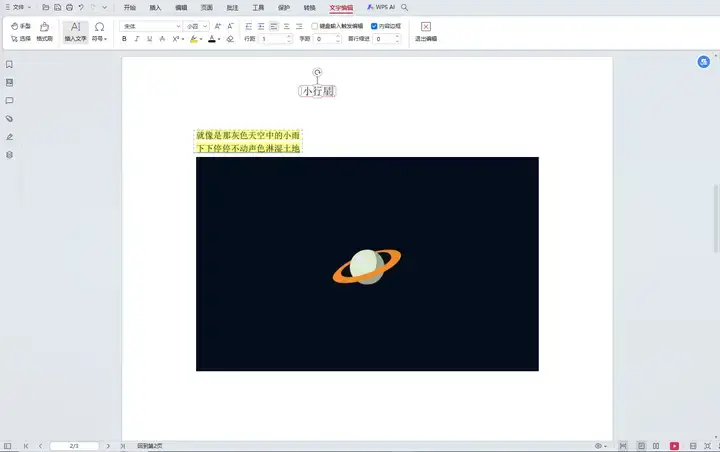
Task: Switch to single page view in status bar
Action: click(641, 446)
